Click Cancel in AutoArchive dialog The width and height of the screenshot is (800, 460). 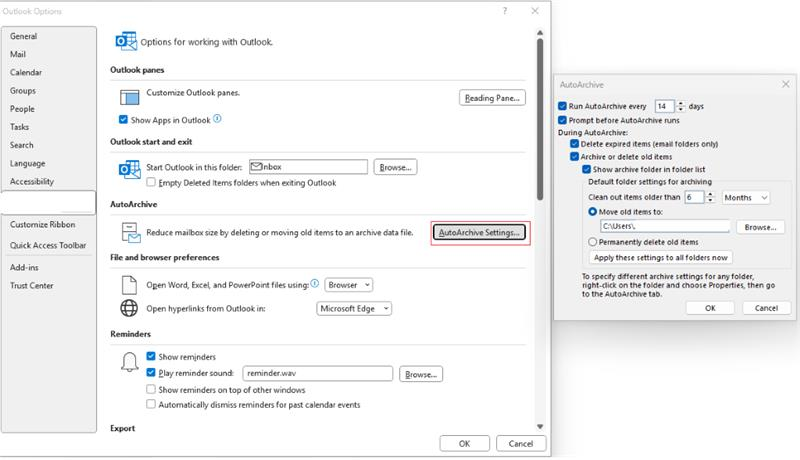click(766, 308)
